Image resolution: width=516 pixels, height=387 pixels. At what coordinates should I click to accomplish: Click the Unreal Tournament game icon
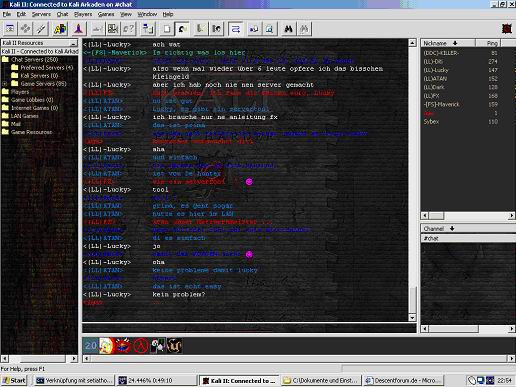[x=174, y=346]
